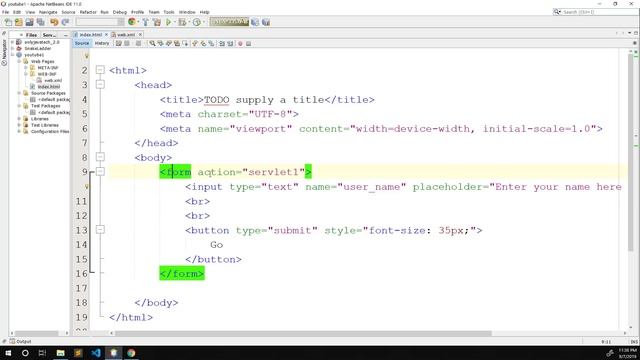Image resolution: width=640 pixels, height=360 pixels.
Task: Click the Cortana search circle in taskbar
Action: 25,353
